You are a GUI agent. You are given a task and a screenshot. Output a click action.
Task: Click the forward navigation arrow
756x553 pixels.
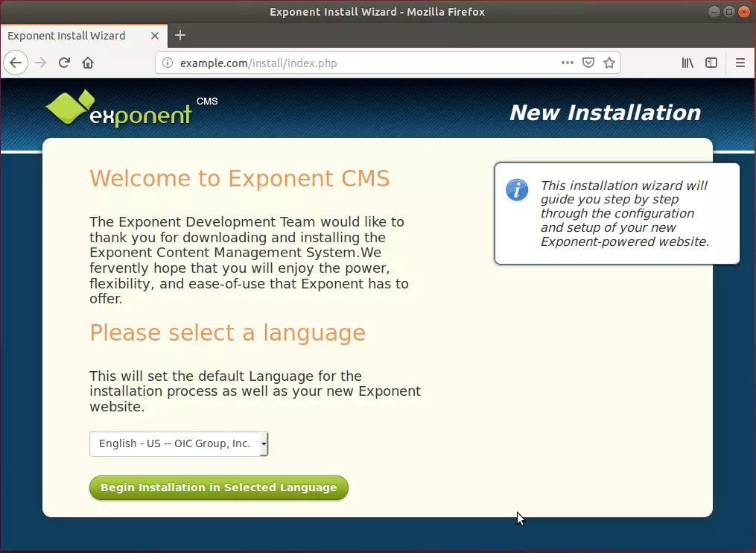tap(40, 63)
